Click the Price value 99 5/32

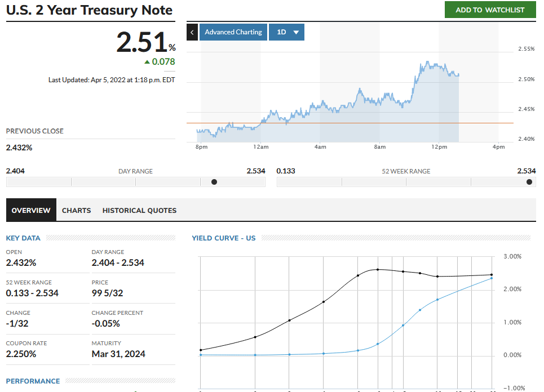[x=107, y=293]
